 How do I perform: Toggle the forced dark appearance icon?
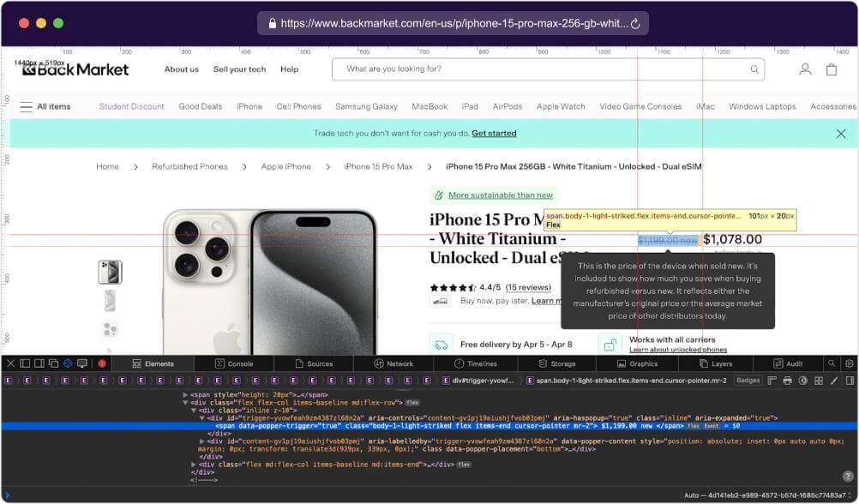[x=804, y=381]
